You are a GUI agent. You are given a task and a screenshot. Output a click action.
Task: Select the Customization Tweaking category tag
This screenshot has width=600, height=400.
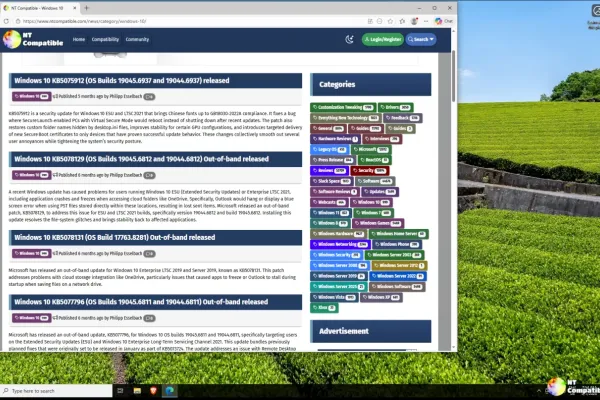343,107
